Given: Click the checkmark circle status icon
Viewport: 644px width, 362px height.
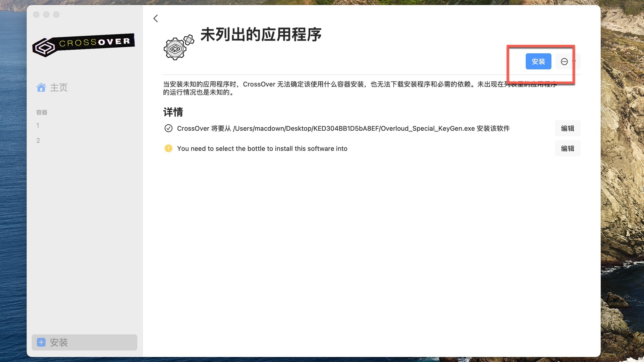Looking at the screenshot, I should point(168,128).
